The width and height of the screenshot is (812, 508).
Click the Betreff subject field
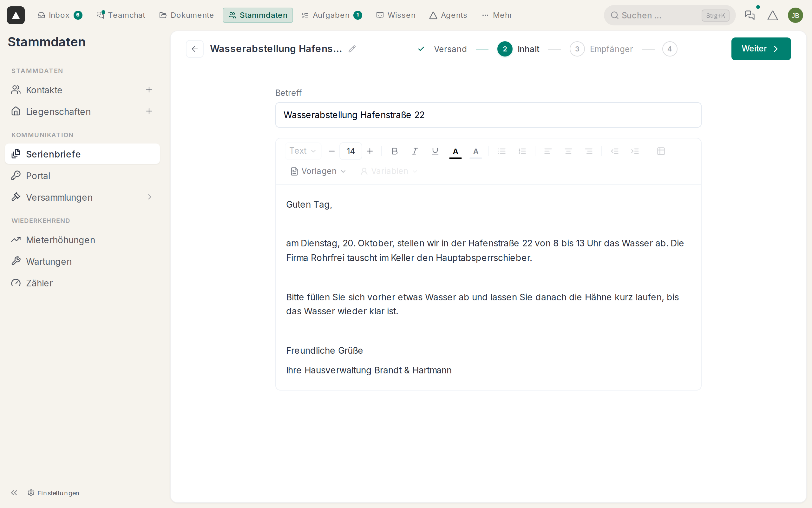[x=488, y=115]
